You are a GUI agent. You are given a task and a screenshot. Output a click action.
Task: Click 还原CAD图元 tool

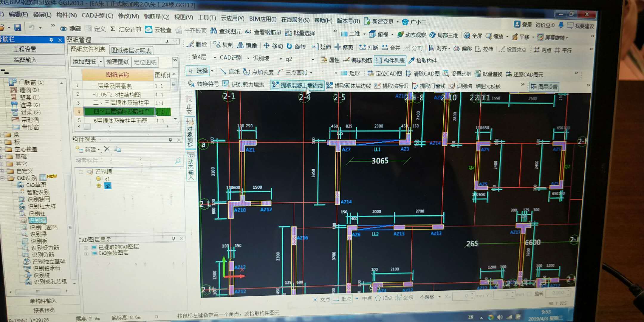coord(524,75)
